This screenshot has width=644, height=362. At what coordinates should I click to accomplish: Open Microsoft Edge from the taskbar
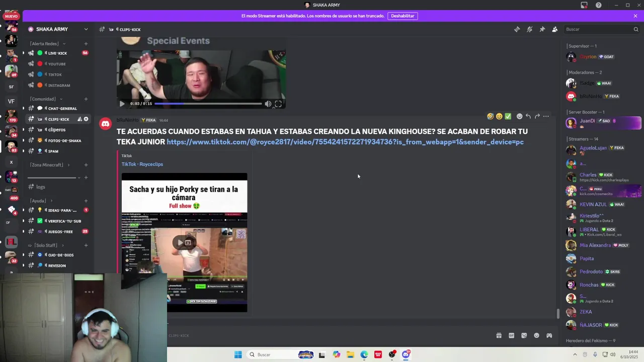click(364, 354)
